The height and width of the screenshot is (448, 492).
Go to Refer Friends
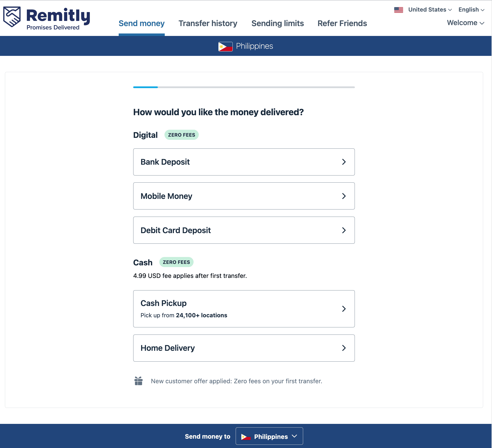point(342,23)
